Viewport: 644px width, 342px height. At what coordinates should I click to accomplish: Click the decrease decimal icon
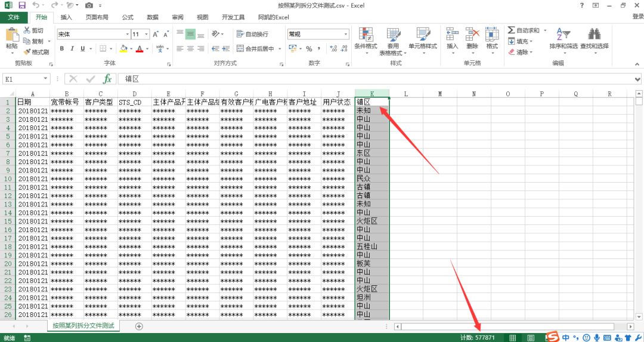pos(344,48)
